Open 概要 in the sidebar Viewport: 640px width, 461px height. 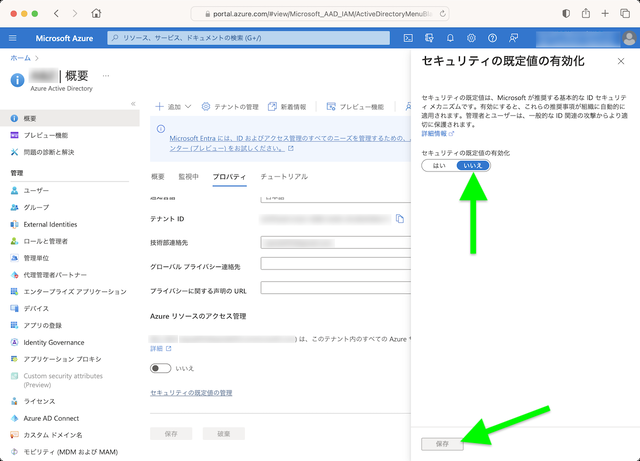(69, 118)
